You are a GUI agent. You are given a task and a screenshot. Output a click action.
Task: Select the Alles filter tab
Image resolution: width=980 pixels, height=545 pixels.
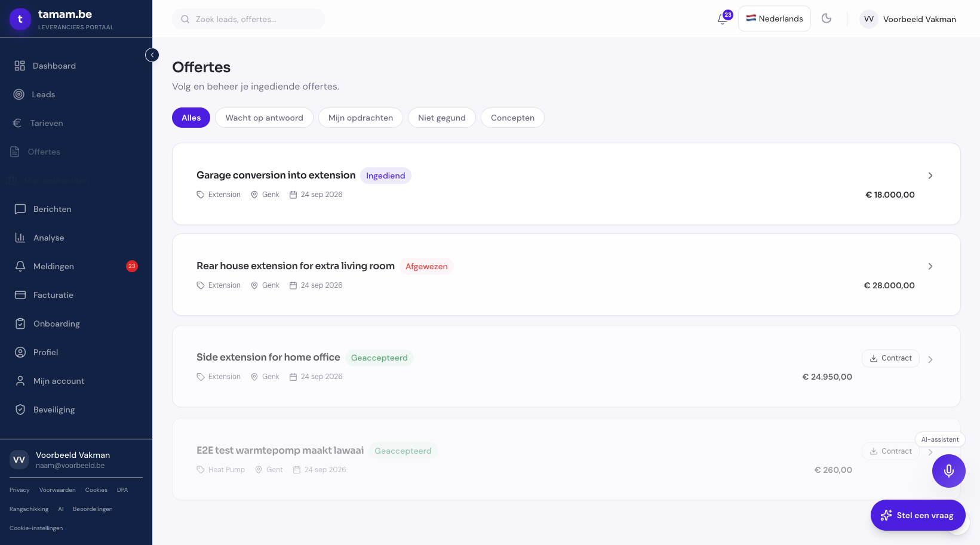[x=191, y=118]
